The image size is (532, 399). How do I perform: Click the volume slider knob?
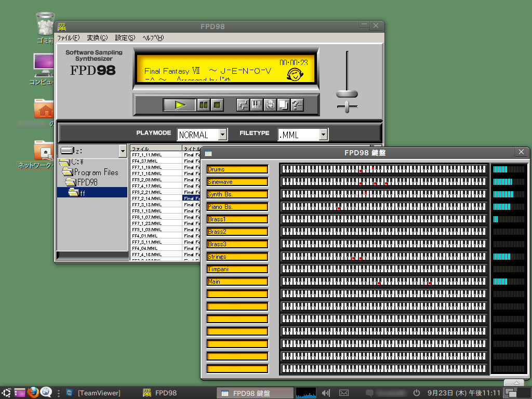pyautogui.click(x=347, y=94)
